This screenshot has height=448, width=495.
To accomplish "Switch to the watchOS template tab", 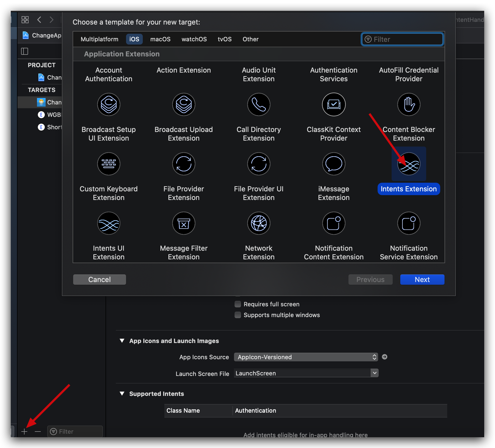I will coord(194,39).
